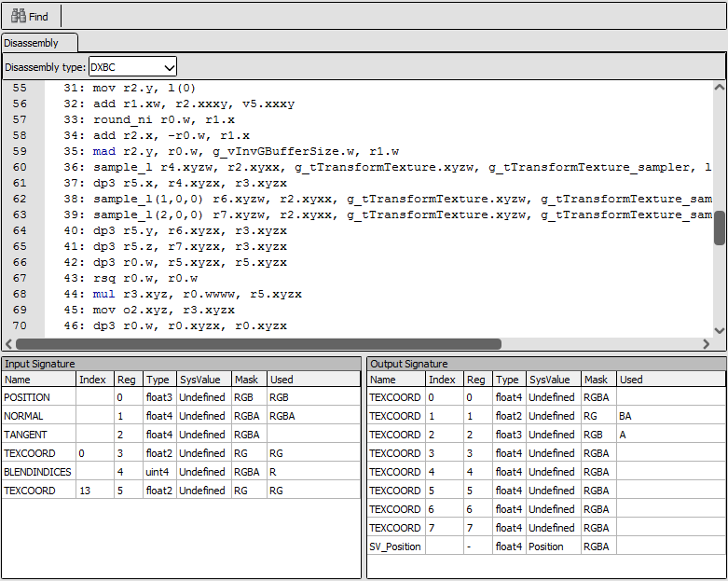Click Output Signature Reg column header
The image size is (728, 581).
478,380
